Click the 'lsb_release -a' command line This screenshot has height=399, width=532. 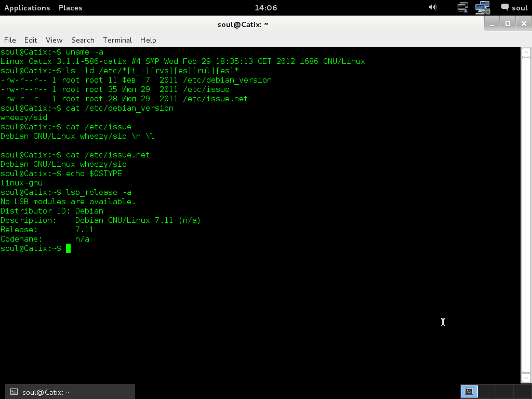point(66,192)
